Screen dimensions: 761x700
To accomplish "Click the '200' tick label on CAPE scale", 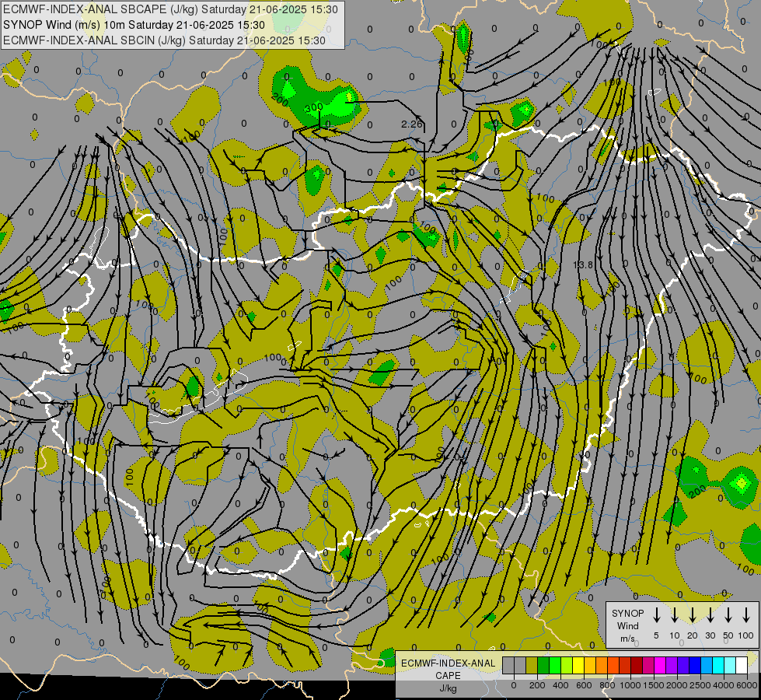I will [x=537, y=685].
